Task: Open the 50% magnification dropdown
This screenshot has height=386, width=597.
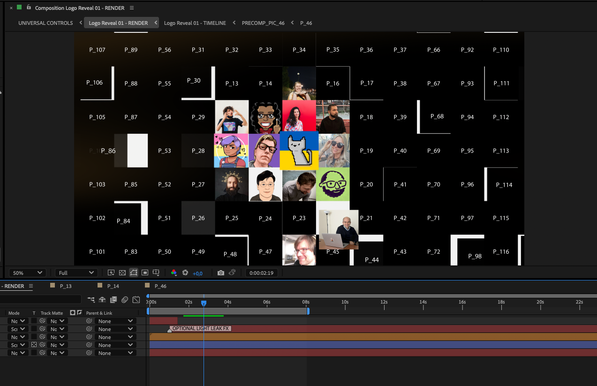Action: click(x=27, y=273)
